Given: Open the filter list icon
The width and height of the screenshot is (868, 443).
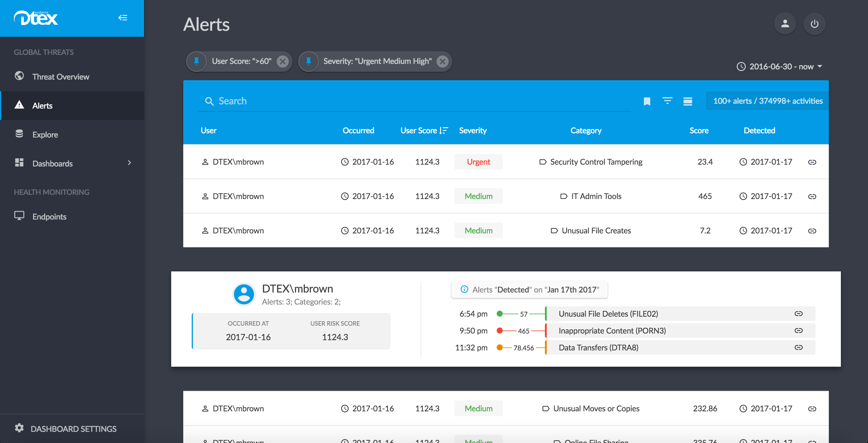Looking at the screenshot, I should (x=667, y=101).
